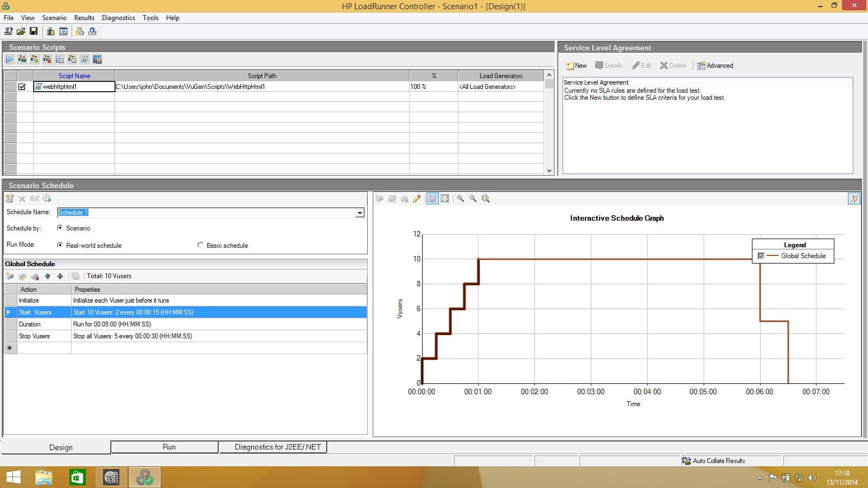Zoom out on Interactive Schedule Graph

tap(473, 198)
